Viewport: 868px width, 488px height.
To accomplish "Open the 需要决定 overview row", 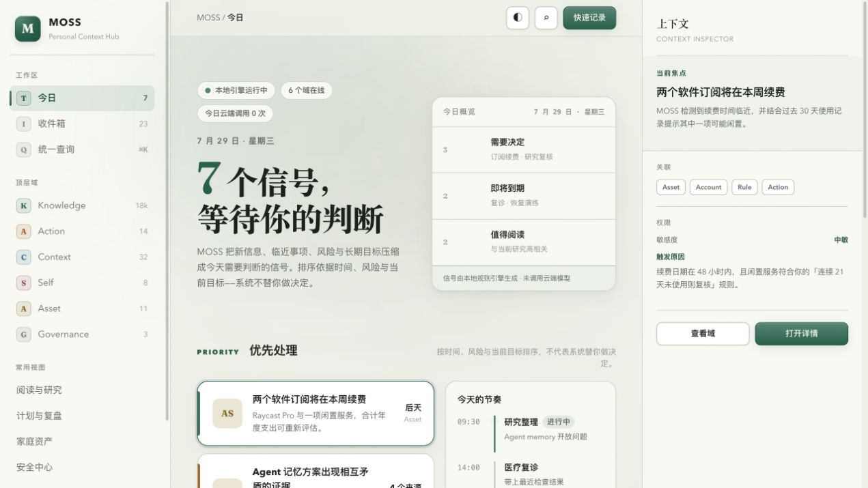I will click(x=524, y=149).
